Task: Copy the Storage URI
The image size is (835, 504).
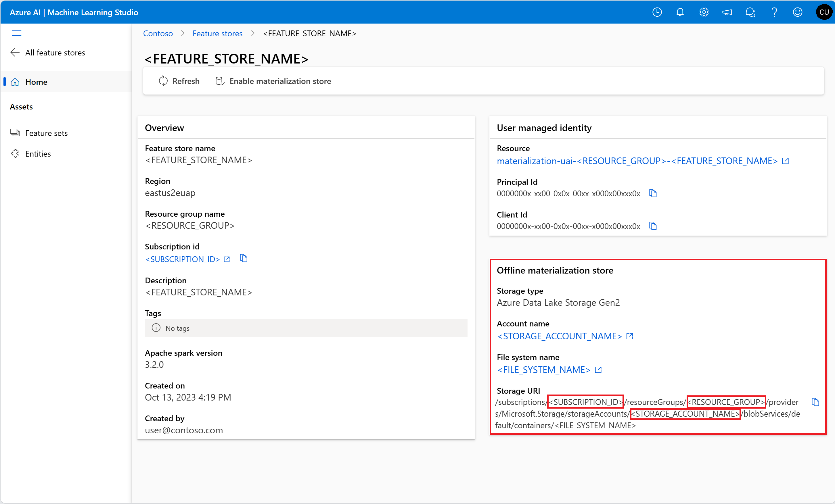Action: 815,402
